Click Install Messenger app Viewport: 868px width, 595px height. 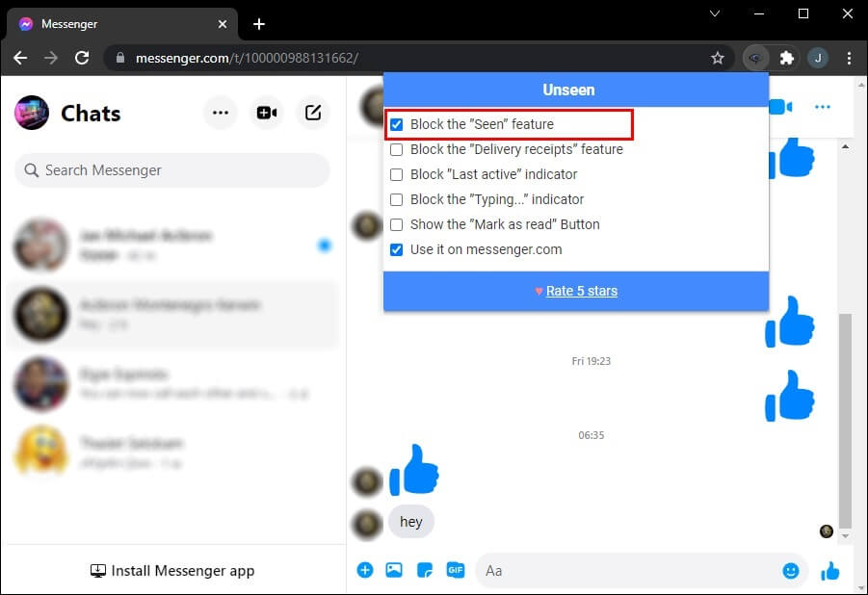click(172, 571)
